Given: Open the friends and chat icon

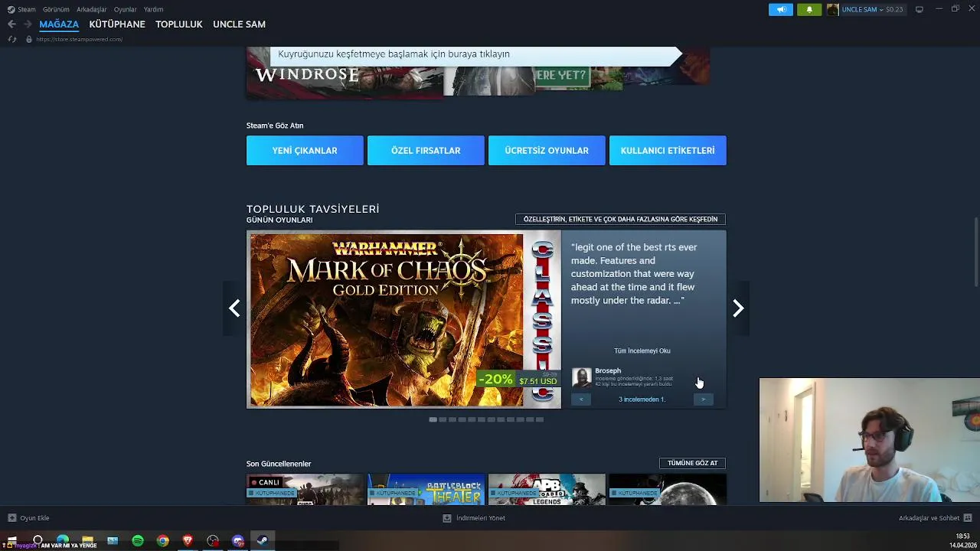Looking at the screenshot, I should click(x=968, y=518).
